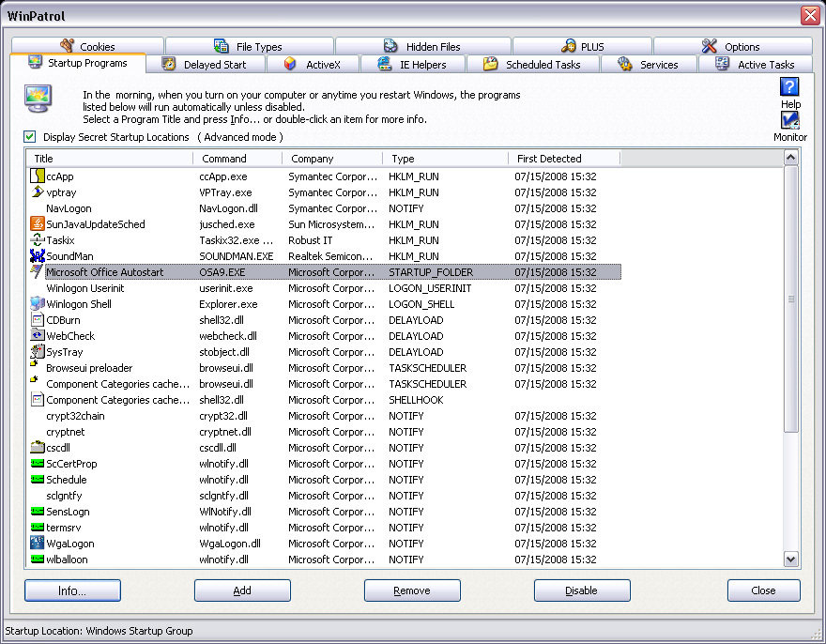Click the Disable button
Screen dimensions: 826x644
coord(582,590)
